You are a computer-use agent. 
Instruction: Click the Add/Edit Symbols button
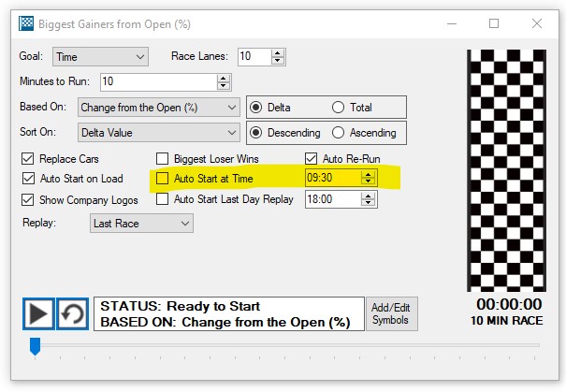click(x=390, y=313)
